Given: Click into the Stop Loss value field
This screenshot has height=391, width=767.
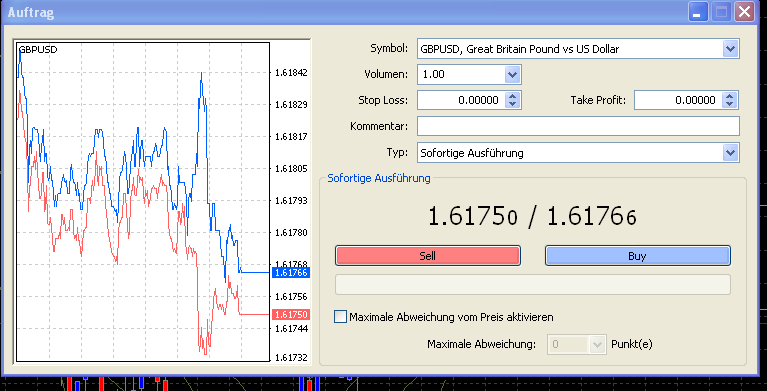Looking at the screenshot, I should pyautogui.click(x=460, y=100).
